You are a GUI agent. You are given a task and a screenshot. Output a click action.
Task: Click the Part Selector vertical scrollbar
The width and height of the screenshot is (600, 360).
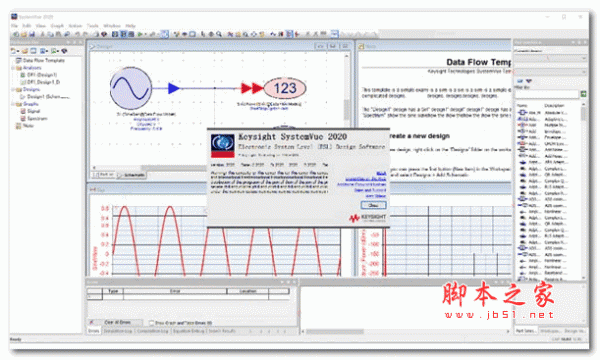click(x=584, y=191)
